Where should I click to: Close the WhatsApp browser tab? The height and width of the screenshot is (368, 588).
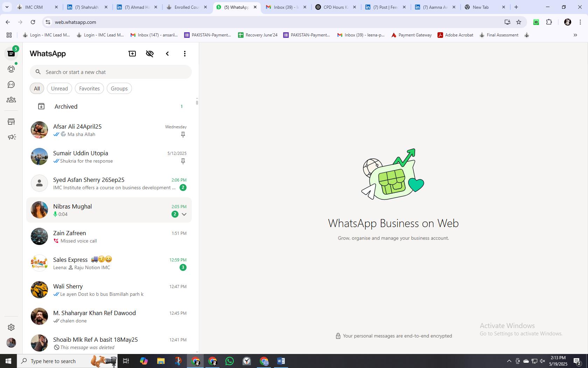255,7
